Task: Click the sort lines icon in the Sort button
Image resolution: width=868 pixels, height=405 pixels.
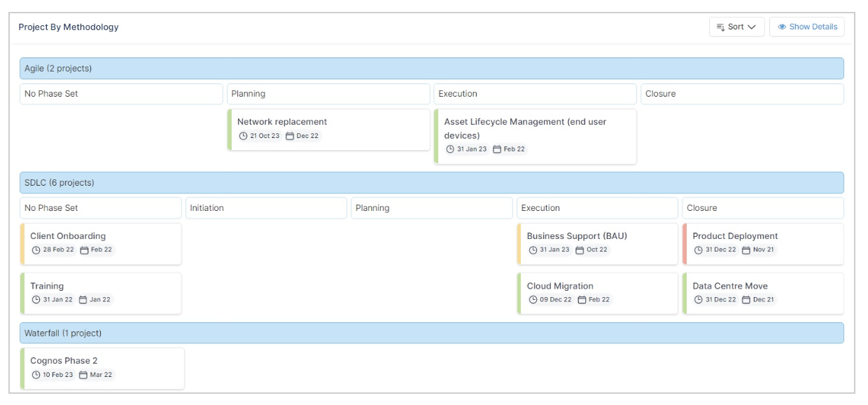Action: tap(720, 27)
